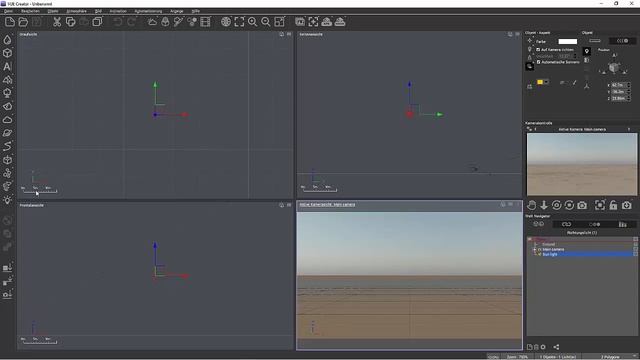Screen dimensions: 640x360
Task: Open the Objekt menu
Action: point(53,11)
